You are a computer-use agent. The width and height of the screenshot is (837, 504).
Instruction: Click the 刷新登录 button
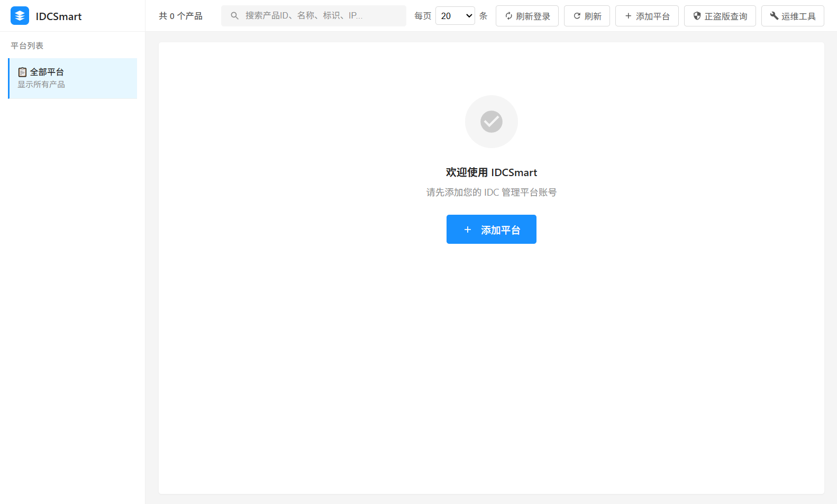click(527, 16)
